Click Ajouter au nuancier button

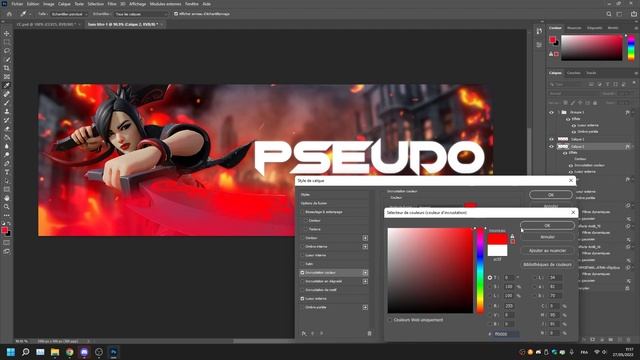tap(547, 251)
